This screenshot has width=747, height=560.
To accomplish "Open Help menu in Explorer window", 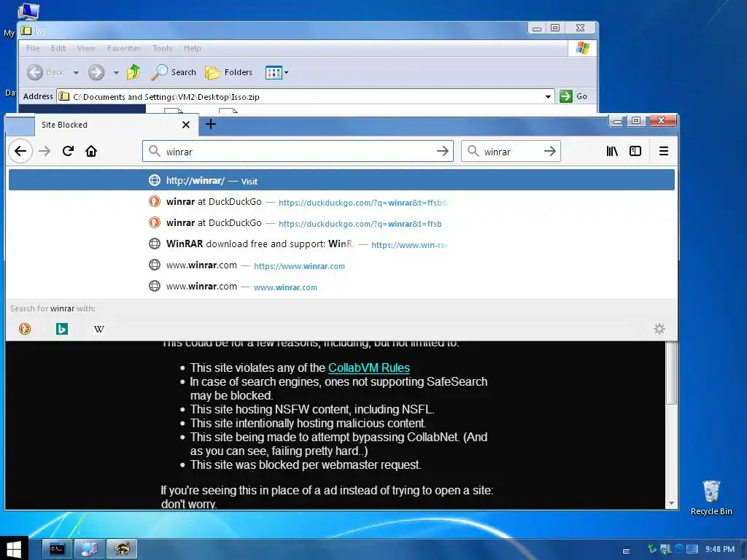I will (193, 48).
